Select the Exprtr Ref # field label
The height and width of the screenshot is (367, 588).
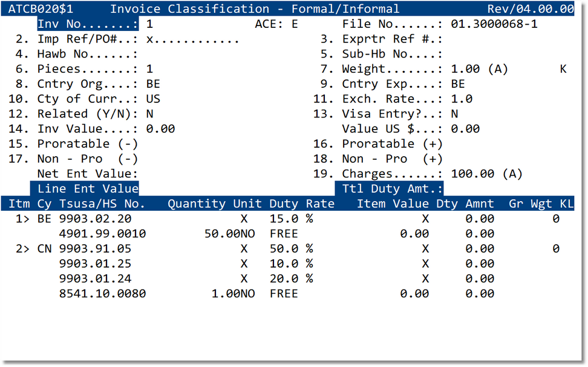click(x=392, y=39)
